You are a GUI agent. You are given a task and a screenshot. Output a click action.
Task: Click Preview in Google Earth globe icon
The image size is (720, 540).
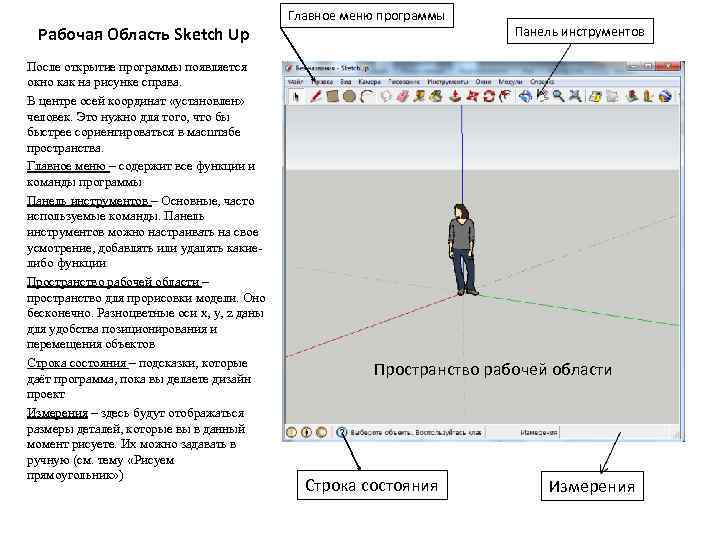coord(665,96)
